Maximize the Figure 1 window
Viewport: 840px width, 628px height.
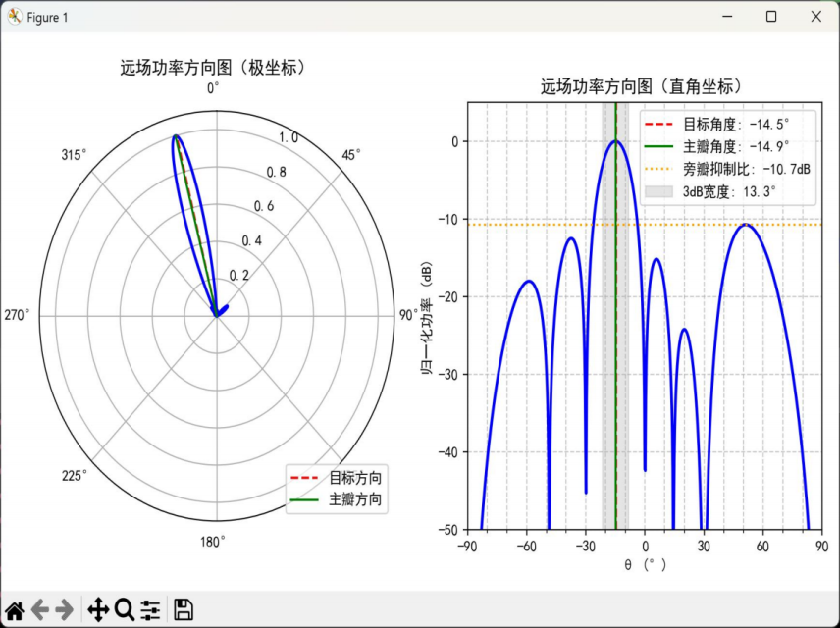pos(771,17)
